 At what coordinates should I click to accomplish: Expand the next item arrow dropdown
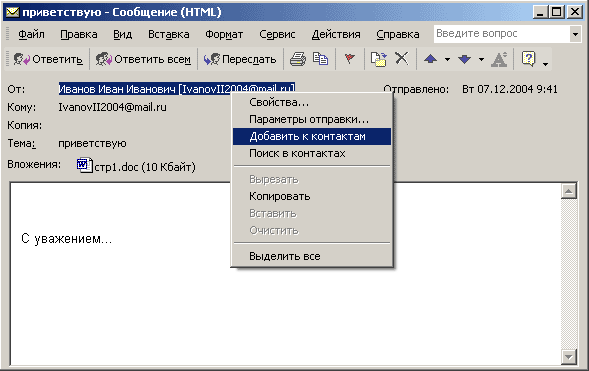tap(481, 59)
